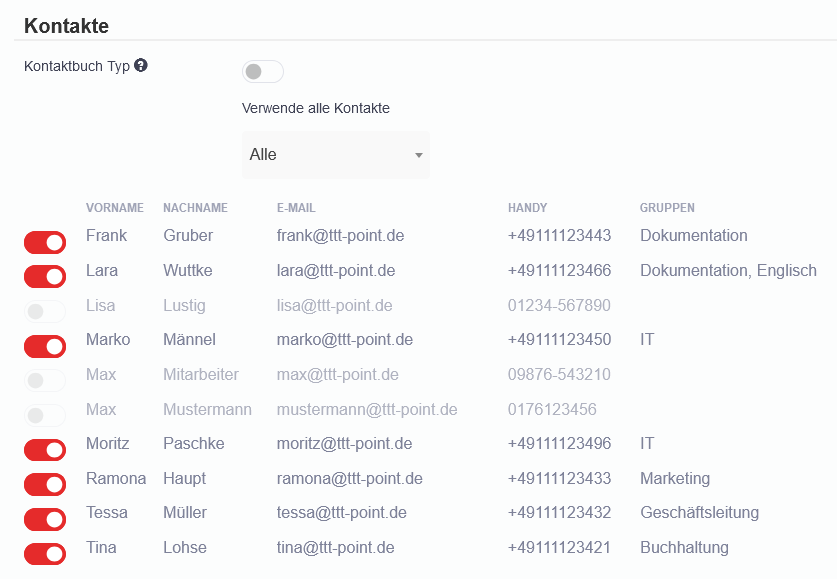Image resolution: width=837 pixels, height=579 pixels.
Task: Click phone number +49111123432
Action: click(559, 513)
